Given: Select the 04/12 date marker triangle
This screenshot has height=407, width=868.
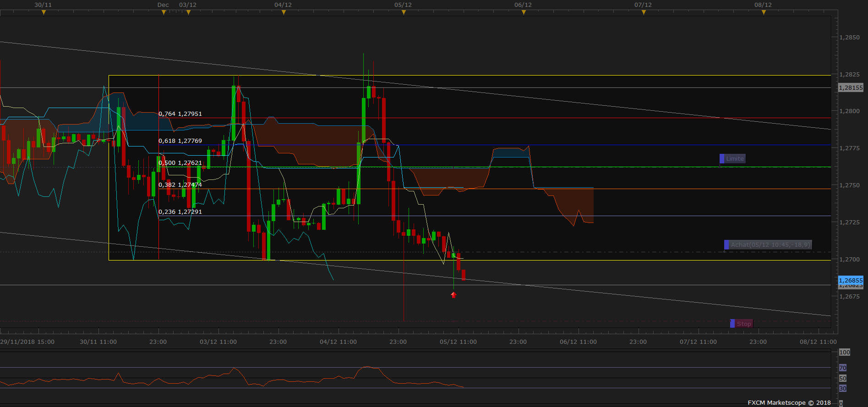Looking at the screenshot, I should coord(284,12).
